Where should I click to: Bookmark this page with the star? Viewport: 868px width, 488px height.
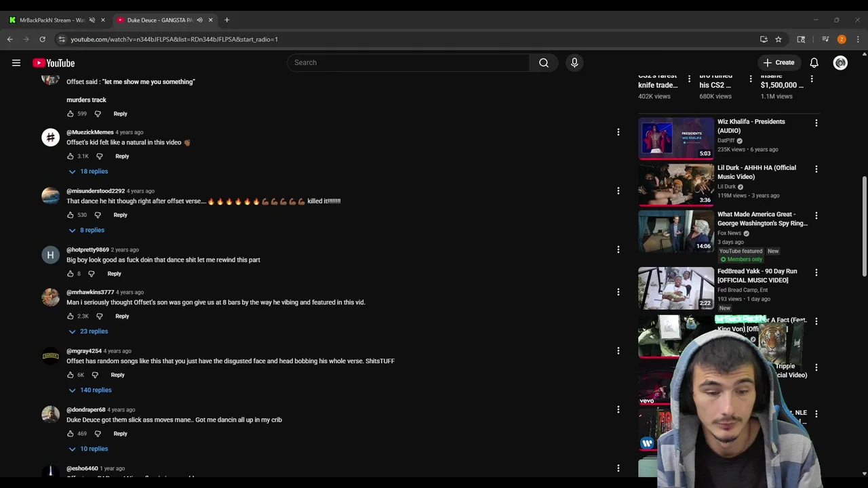point(778,39)
